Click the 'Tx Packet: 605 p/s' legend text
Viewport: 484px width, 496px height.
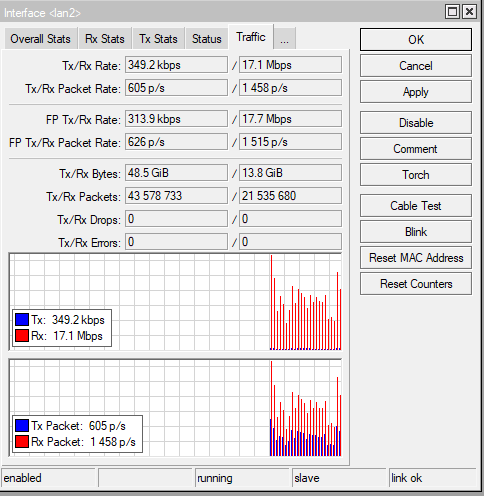[78, 426]
